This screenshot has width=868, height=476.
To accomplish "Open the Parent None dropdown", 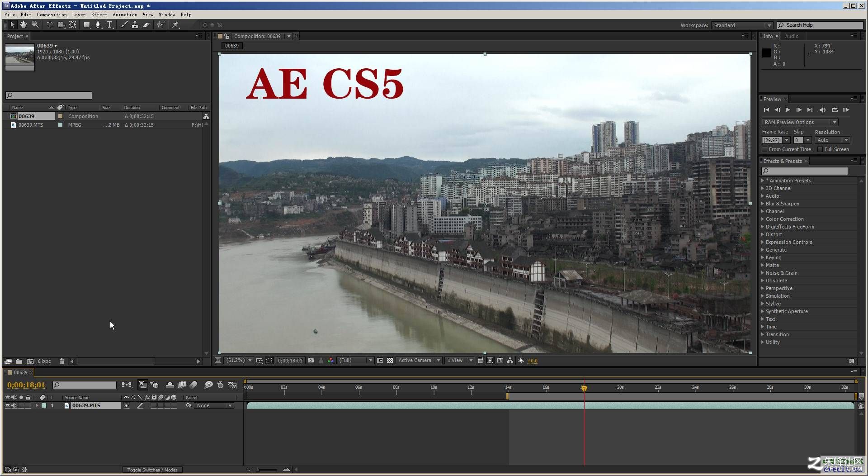I will (214, 406).
